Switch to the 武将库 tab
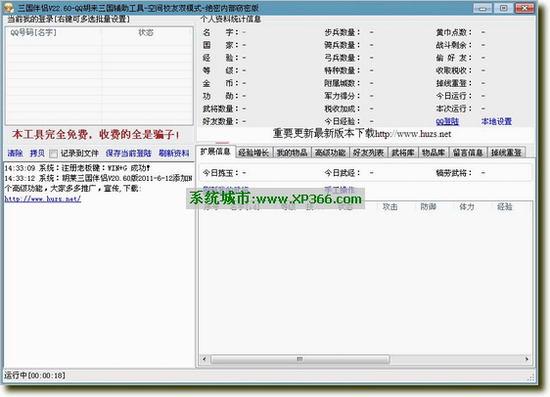The width and height of the screenshot is (550, 397). (403, 153)
